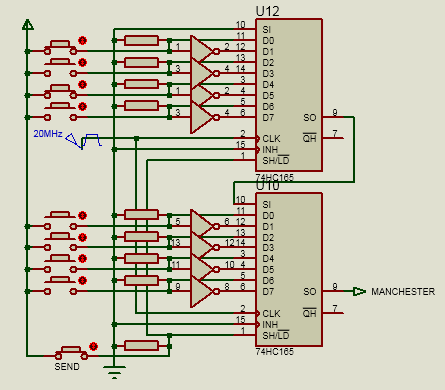Click the SO pin 9 of U12
The image size is (445, 390).
(x=334, y=116)
